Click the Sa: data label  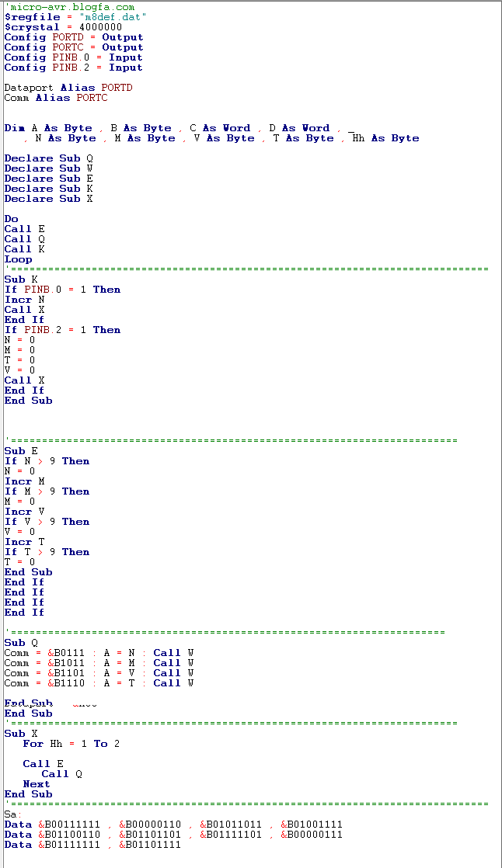(x=12, y=814)
